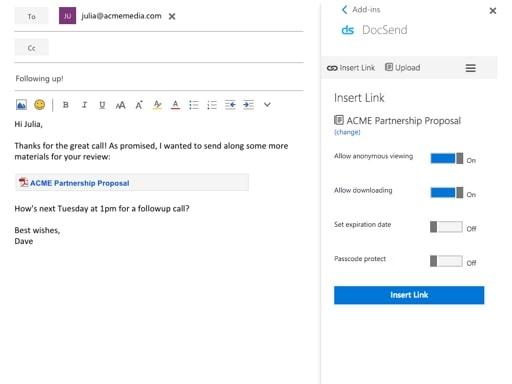Click the Dave signature line
Viewport: 512px width, 384px height.
pos(24,241)
